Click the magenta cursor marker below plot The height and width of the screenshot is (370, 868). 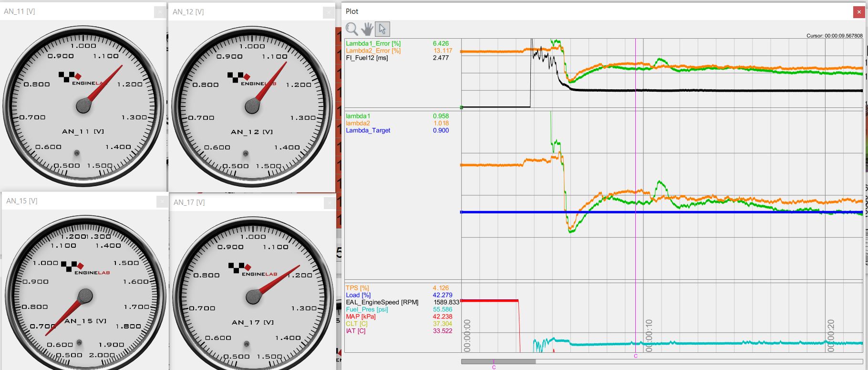point(635,356)
